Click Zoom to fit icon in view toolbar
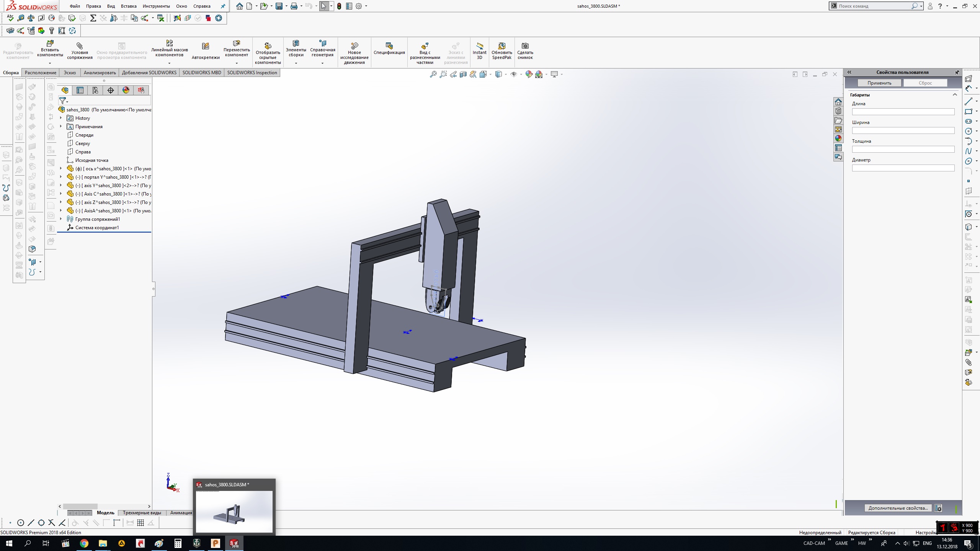The width and height of the screenshot is (980, 551). (433, 74)
